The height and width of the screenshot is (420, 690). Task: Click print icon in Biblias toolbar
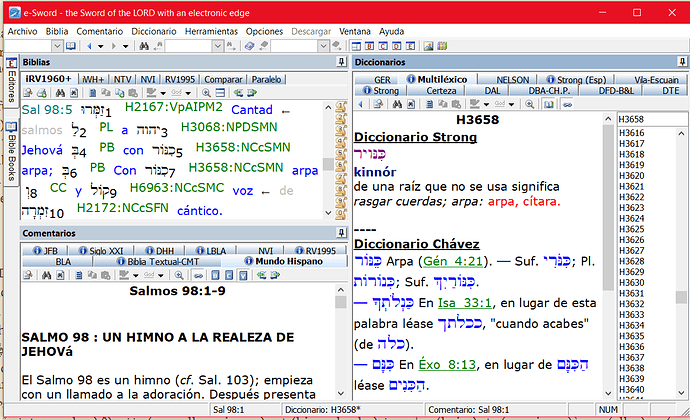coord(42,93)
